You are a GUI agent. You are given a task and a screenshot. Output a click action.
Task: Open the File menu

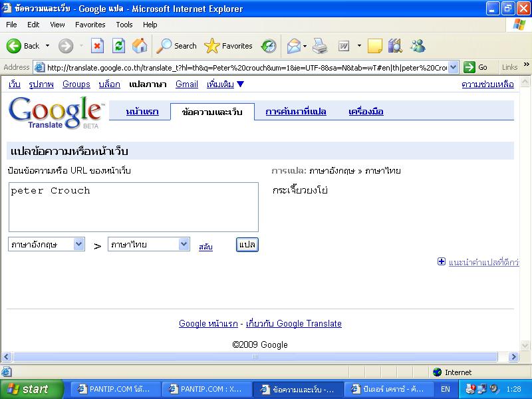[x=11, y=25]
